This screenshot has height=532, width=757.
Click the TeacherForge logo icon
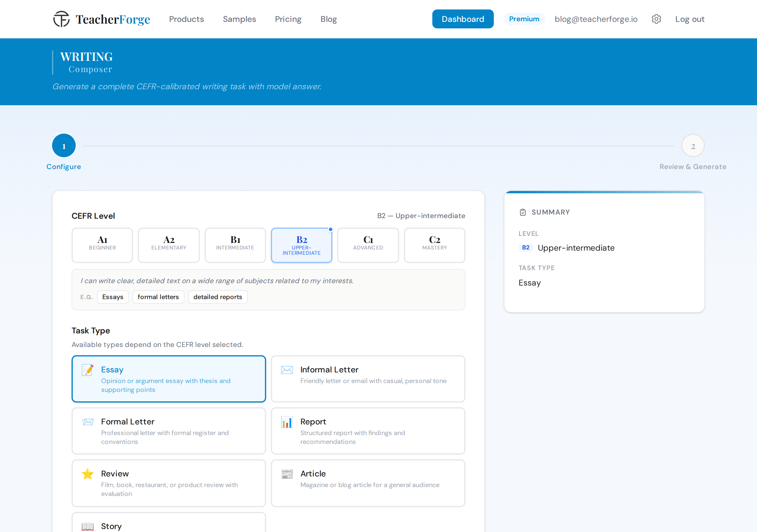pyautogui.click(x=61, y=19)
